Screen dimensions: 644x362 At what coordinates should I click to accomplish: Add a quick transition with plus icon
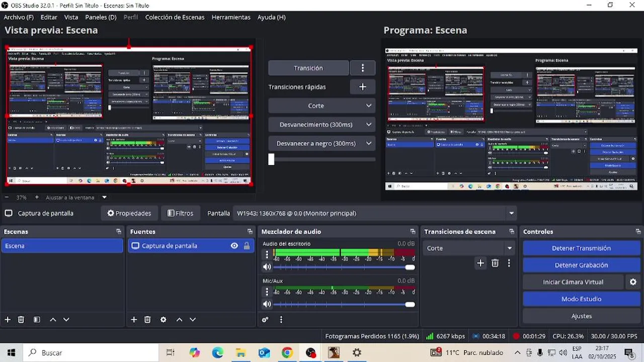tap(363, 87)
